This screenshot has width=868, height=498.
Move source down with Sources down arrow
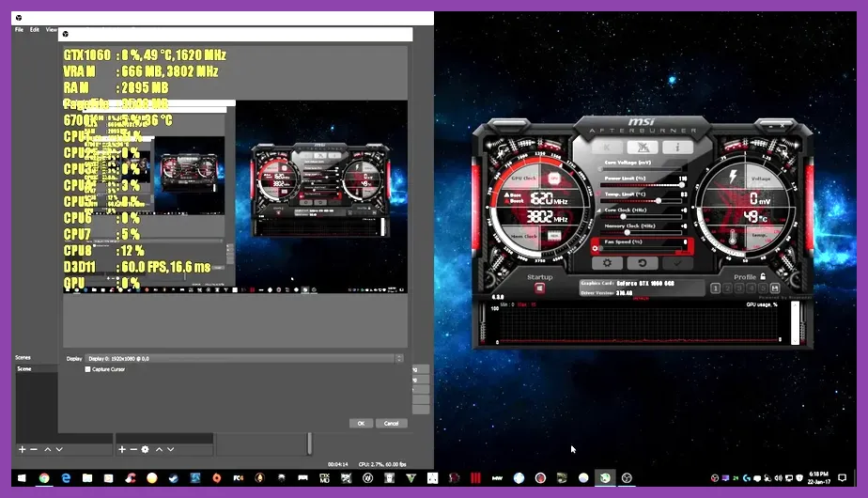pyautogui.click(x=171, y=449)
